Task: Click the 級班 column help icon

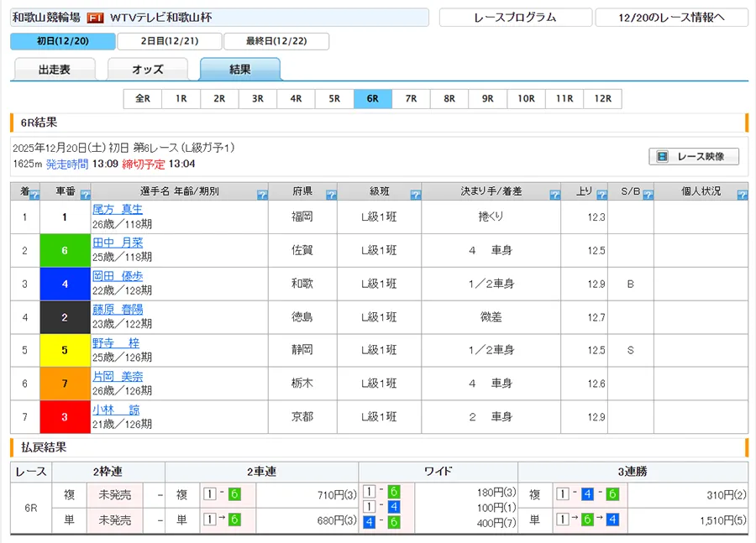Action: coord(415,195)
